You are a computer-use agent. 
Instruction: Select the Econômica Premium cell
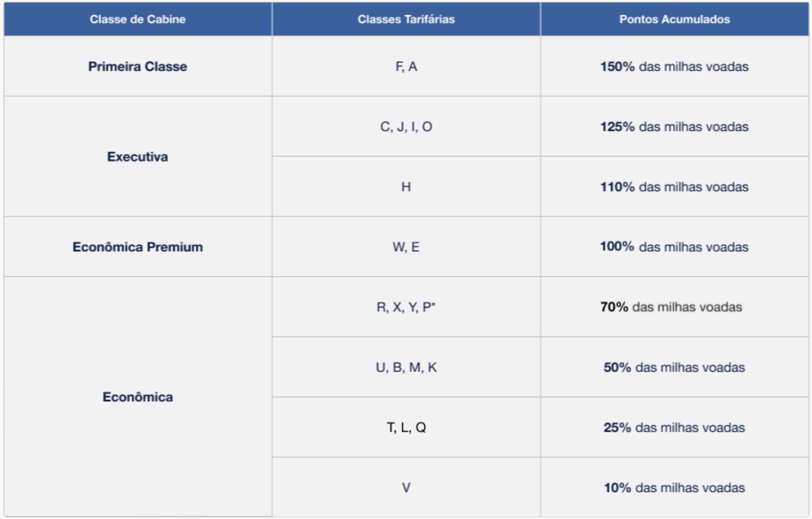pyautogui.click(x=137, y=247)
